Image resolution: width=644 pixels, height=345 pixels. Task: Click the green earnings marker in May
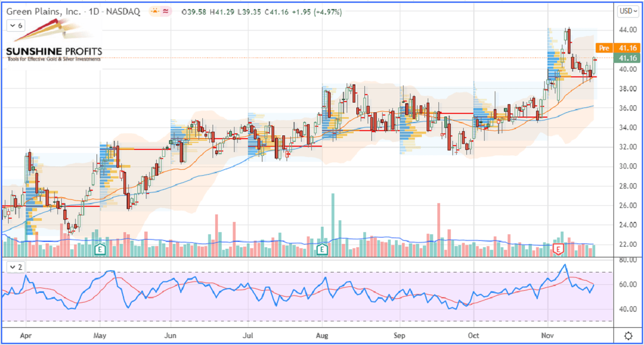click(x=100, y=249)
